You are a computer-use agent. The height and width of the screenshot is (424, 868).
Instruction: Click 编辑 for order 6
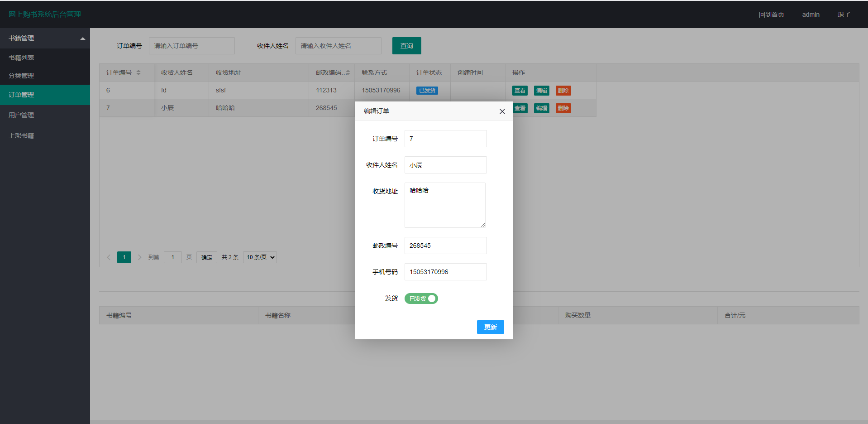click(x=542, y=91)
